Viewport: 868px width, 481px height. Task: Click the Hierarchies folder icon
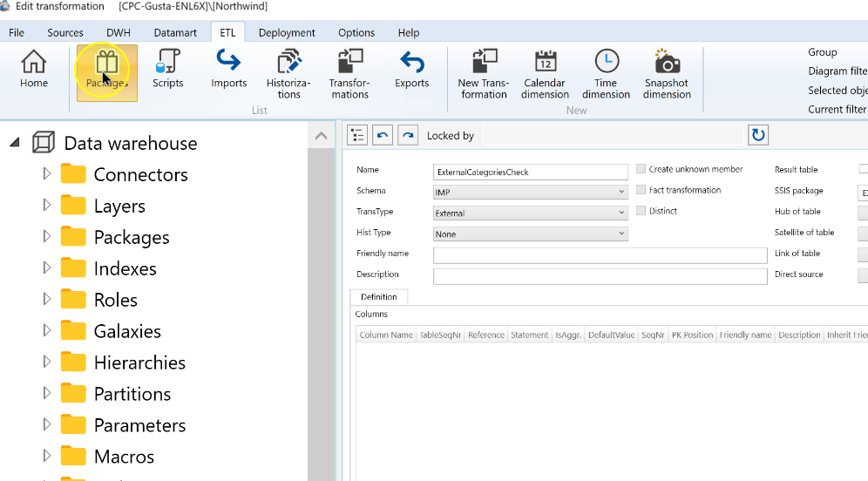pyautogui.click(x=73, y=362)
